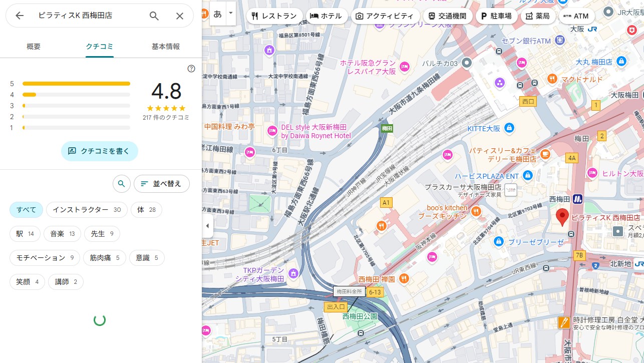
Task: Click the KITTE大阪 shopping marker icon
Action: [509, 128]
